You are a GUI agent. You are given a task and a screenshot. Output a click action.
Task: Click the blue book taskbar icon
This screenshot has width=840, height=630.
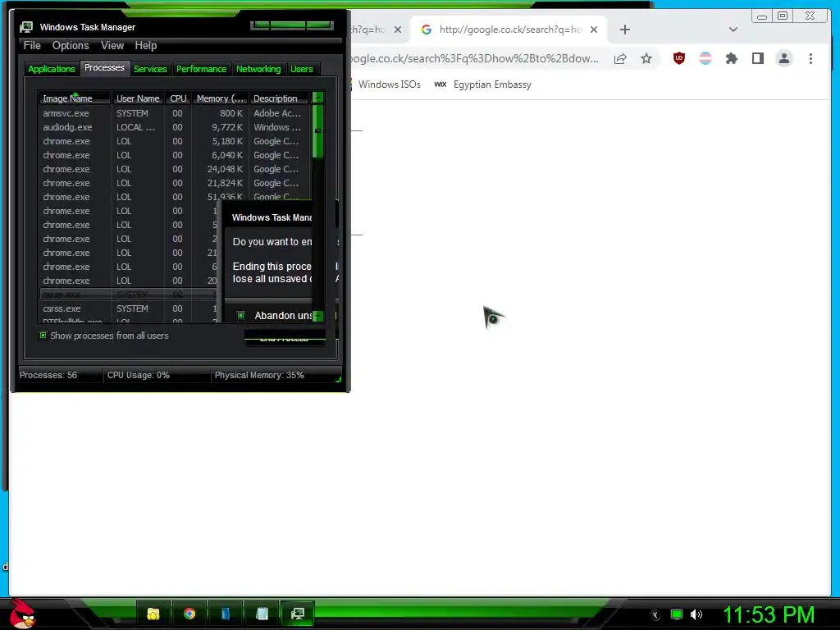click(226, 614)
